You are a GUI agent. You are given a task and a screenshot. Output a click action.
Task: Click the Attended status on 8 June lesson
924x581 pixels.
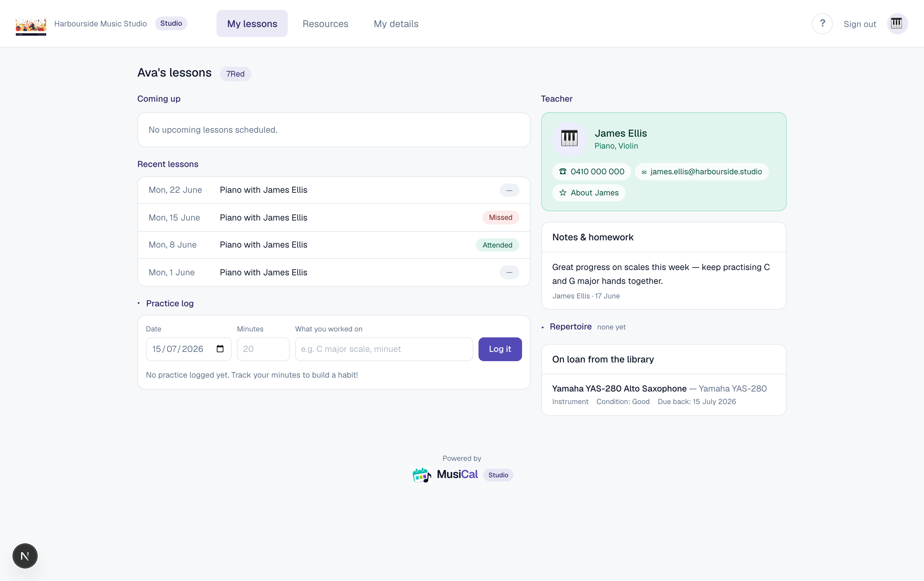pyautogui.click(x=497, y=245)
